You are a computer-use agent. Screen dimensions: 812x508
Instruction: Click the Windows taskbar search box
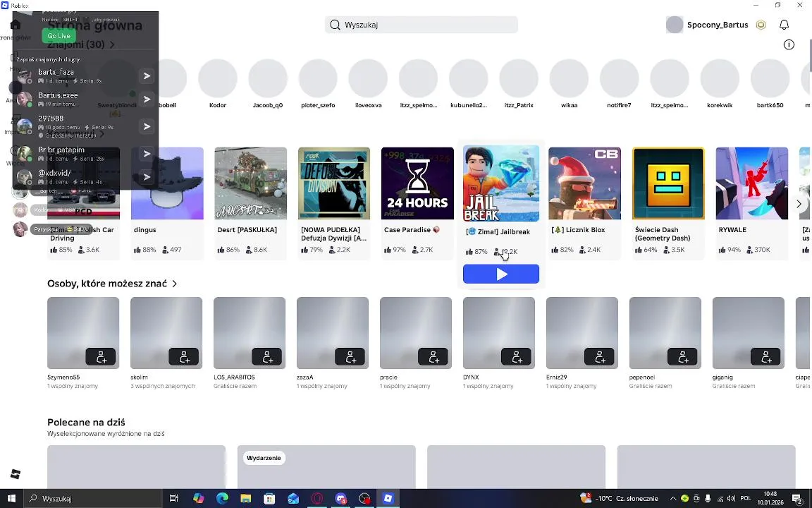(92, 498)
